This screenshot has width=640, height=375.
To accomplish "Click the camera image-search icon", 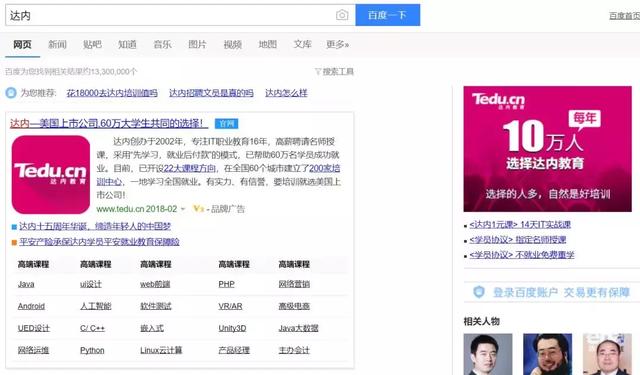I will click(342, 16).
